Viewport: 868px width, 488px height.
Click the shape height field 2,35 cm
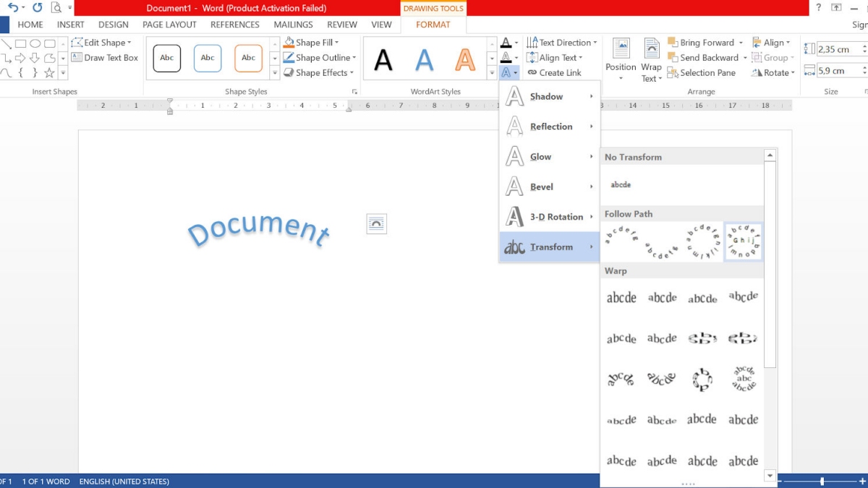[839, 49]
